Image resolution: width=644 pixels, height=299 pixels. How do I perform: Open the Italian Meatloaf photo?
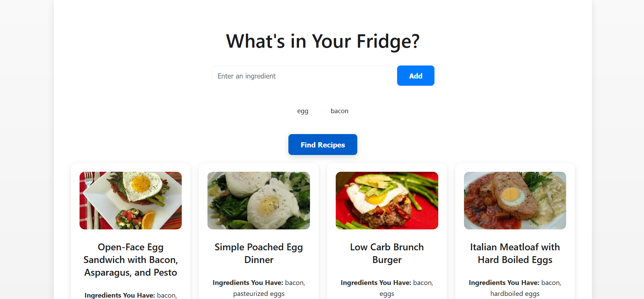tap(515, 201)
